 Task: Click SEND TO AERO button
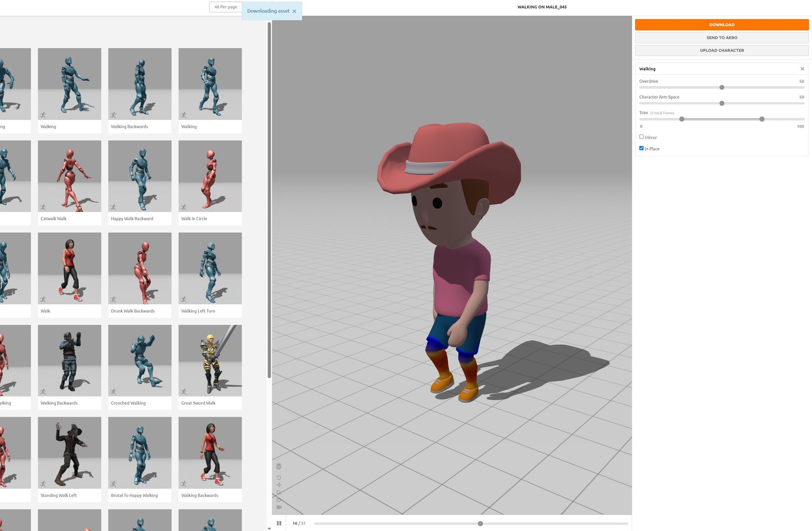tap(722, 37)
